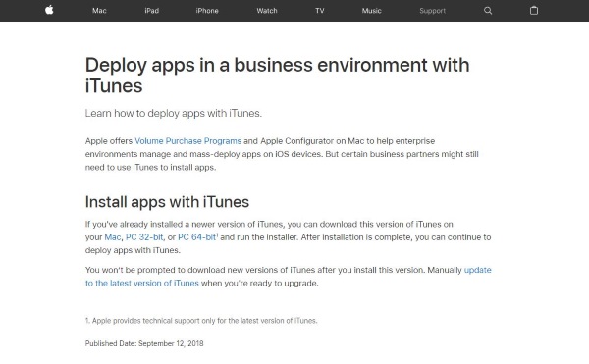Click footnote 'Apple provides technical support only'
589x364 pixels.
(201, 321)
